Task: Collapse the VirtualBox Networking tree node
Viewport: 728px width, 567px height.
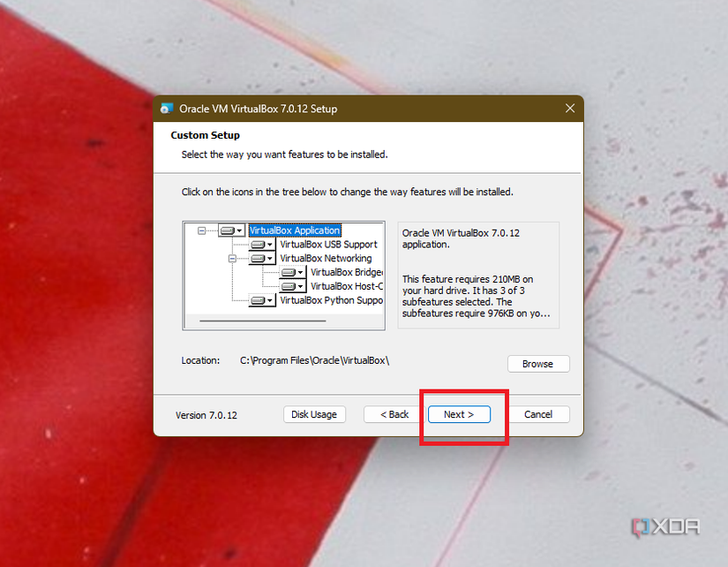Action: (x=232, y=259)
